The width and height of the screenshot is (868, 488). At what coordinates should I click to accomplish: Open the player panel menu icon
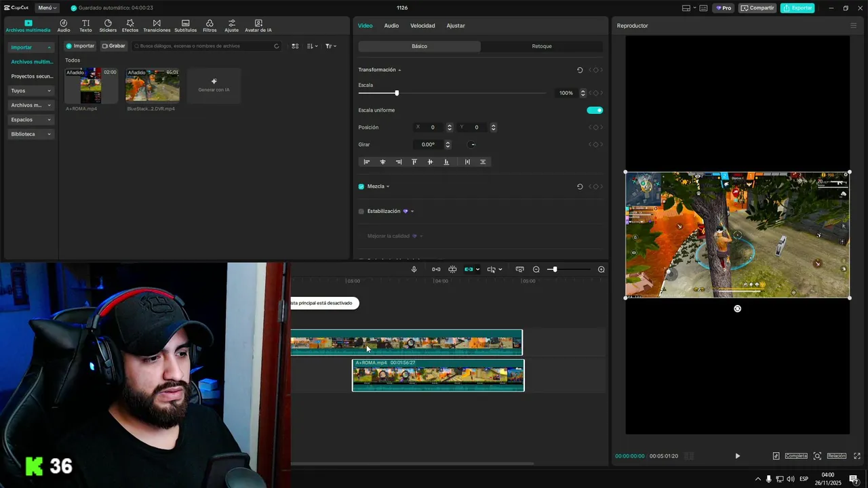tap(853, 26)
